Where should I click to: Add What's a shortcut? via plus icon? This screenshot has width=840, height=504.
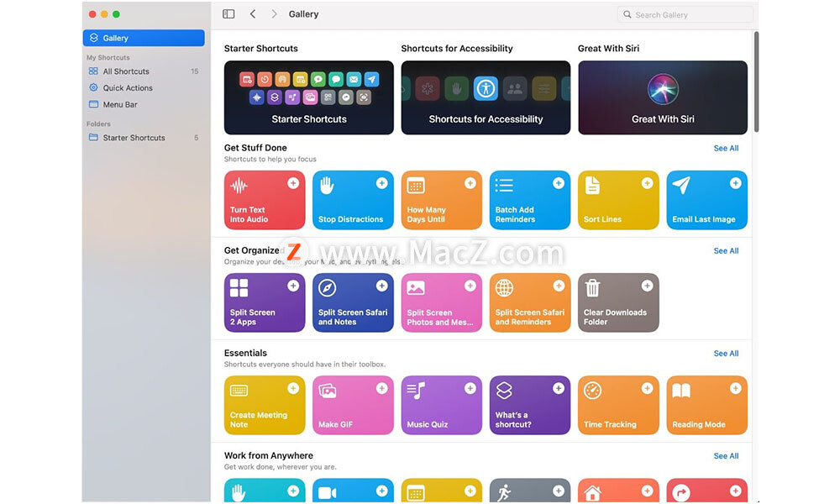tap(559, 388)
